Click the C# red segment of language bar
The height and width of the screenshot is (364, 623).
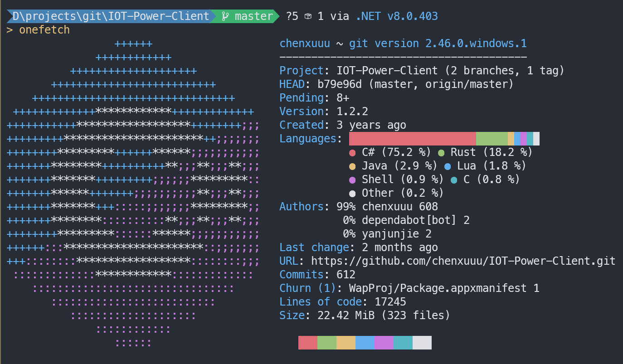pyautogui.click(x=413, y=139)
